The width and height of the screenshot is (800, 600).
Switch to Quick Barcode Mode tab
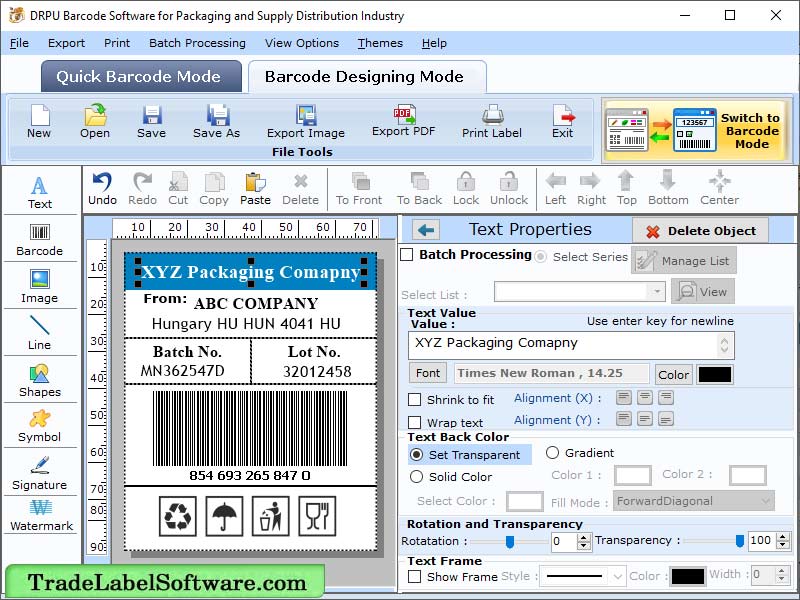(140, 76)
